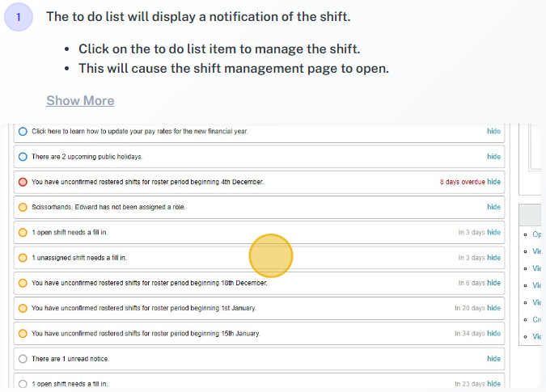This screenshot has width=546, height=392.
Task: Hide the open shift due in 3 days
Action: (493, 232)
